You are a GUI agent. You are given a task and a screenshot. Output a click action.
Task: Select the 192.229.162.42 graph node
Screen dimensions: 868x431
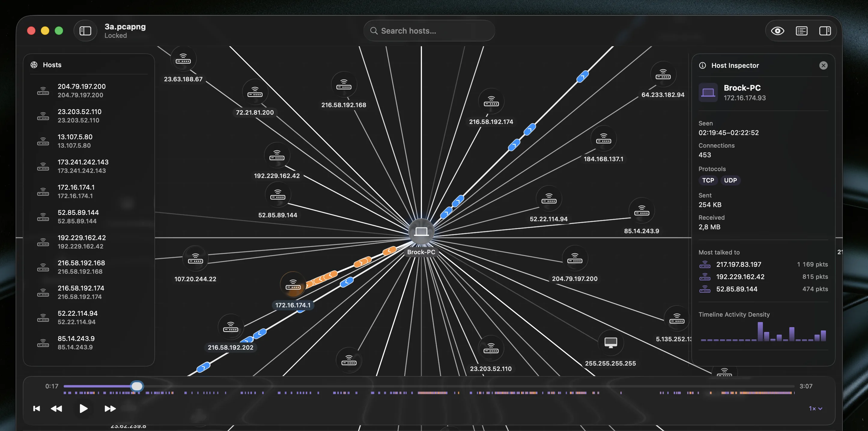(x=277, y=155)
